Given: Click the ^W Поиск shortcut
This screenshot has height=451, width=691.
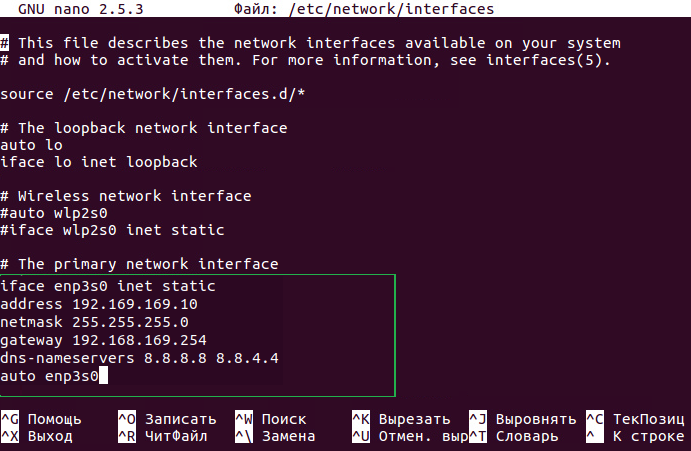Looking at the screenshot, I should pyautogui.click(x=271, y=419).
